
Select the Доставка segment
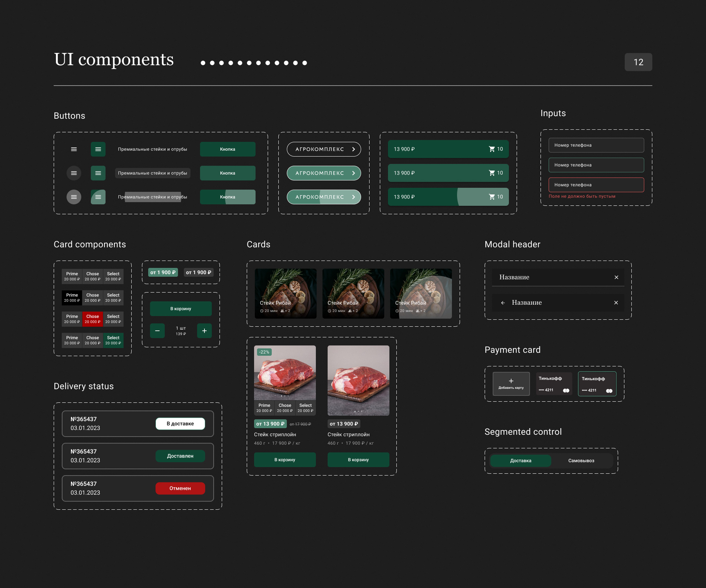521,461
